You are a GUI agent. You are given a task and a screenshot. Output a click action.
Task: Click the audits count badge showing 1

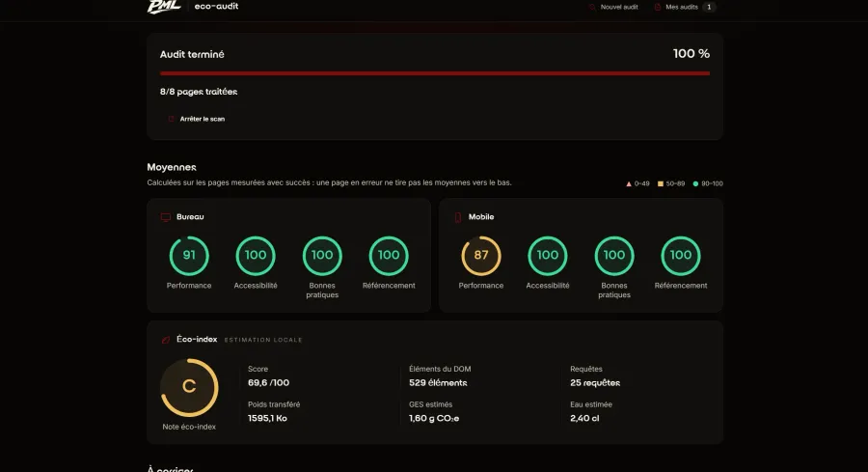709,7
